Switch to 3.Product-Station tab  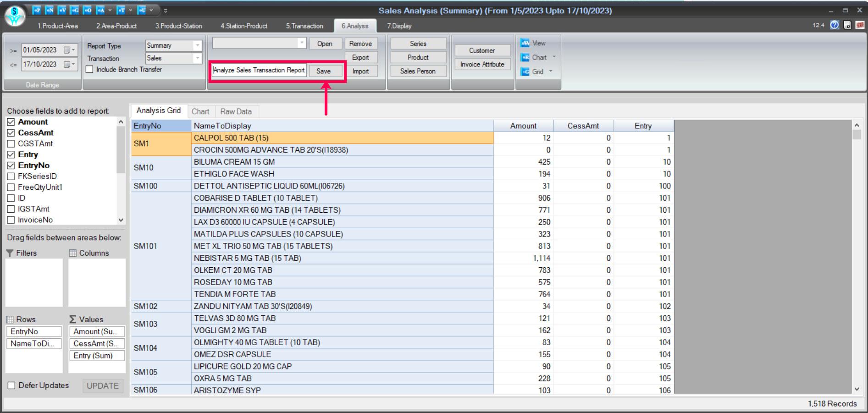click(179, 26)
